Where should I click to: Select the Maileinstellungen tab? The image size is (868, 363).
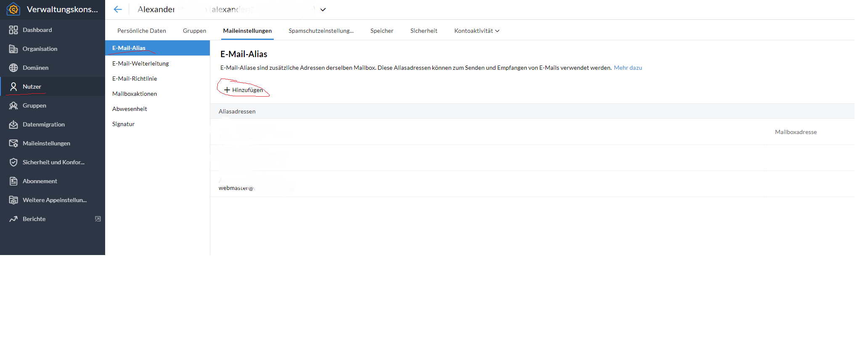tap(247, 31)
